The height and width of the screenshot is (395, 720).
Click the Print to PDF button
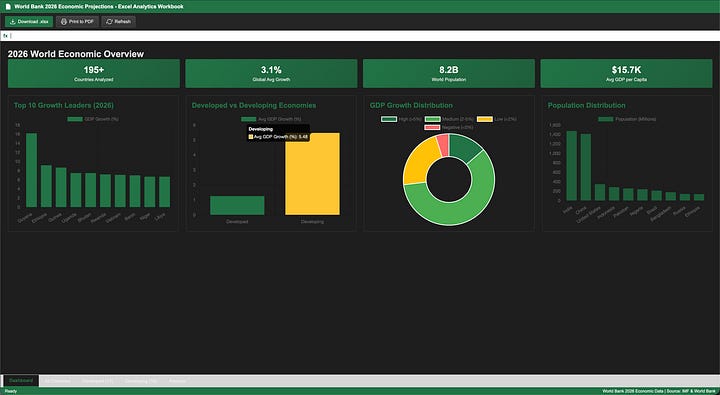coord(77,22)
